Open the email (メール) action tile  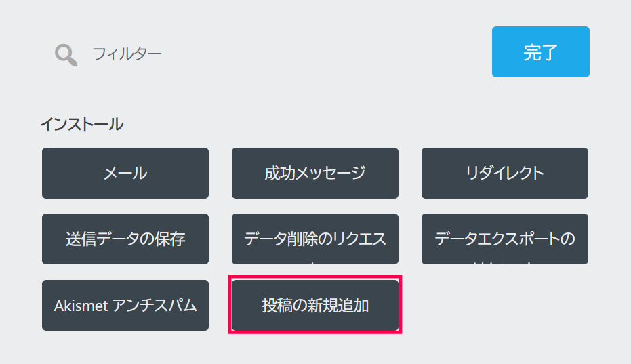[125, 173]
